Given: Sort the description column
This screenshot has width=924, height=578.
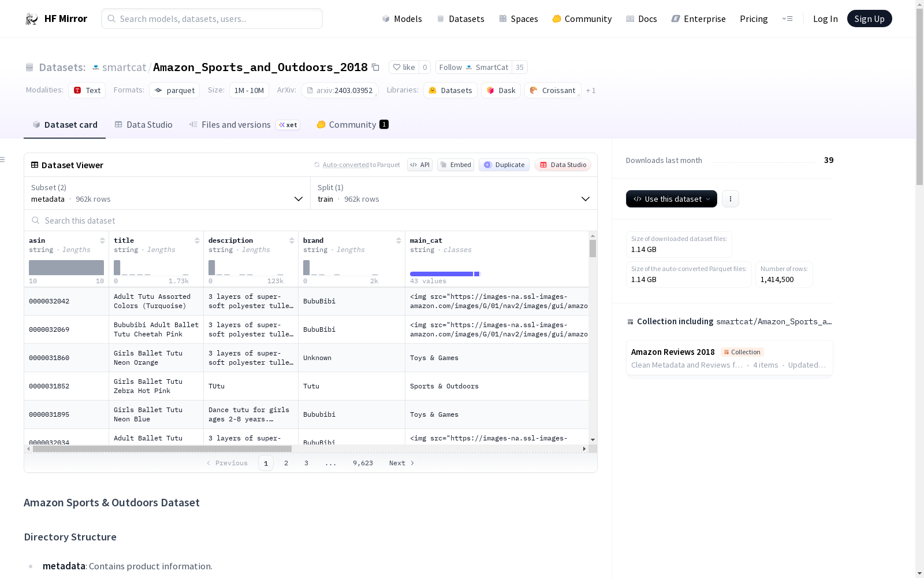Looking at the screenshot, I should tap(292, 240).
